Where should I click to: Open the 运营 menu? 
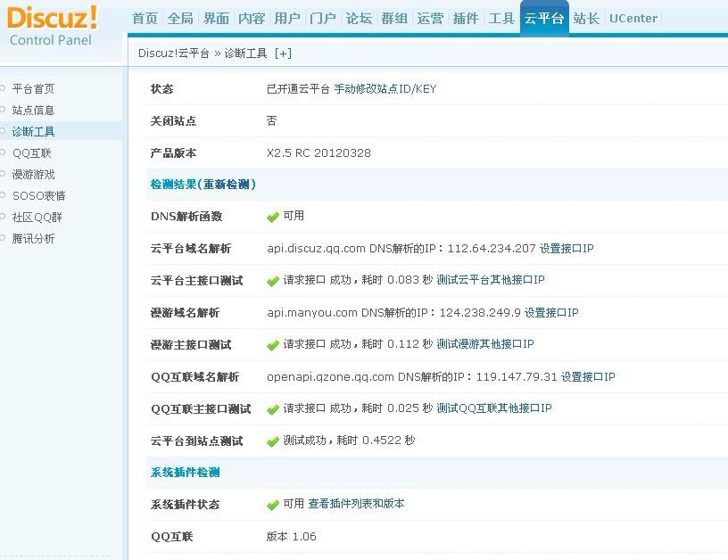point(430,19)
